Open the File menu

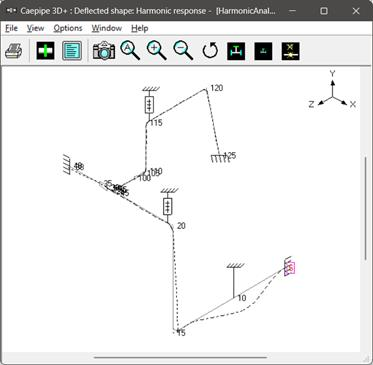[12, 28]
